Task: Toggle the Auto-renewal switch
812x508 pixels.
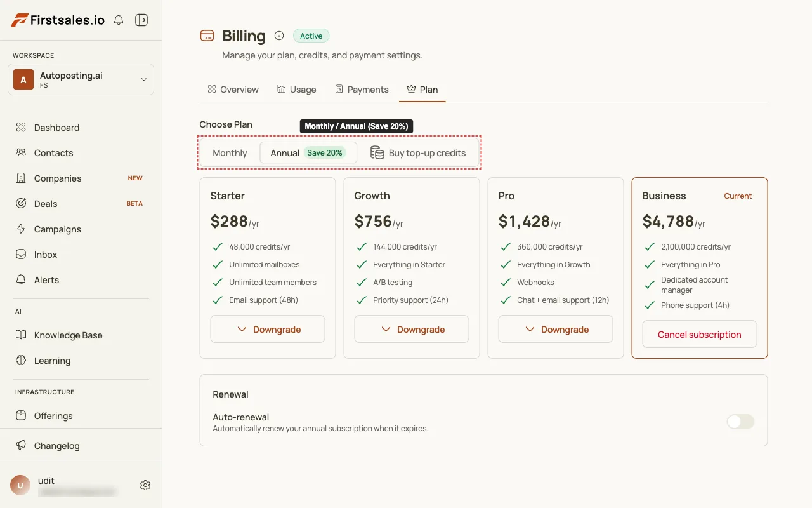Action: (740, 422)
